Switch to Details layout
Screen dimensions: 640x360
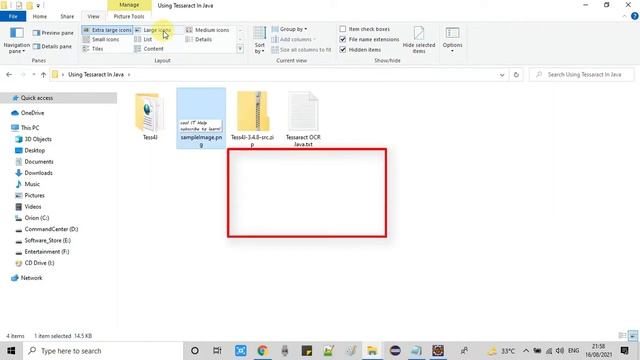pos(199,39)
